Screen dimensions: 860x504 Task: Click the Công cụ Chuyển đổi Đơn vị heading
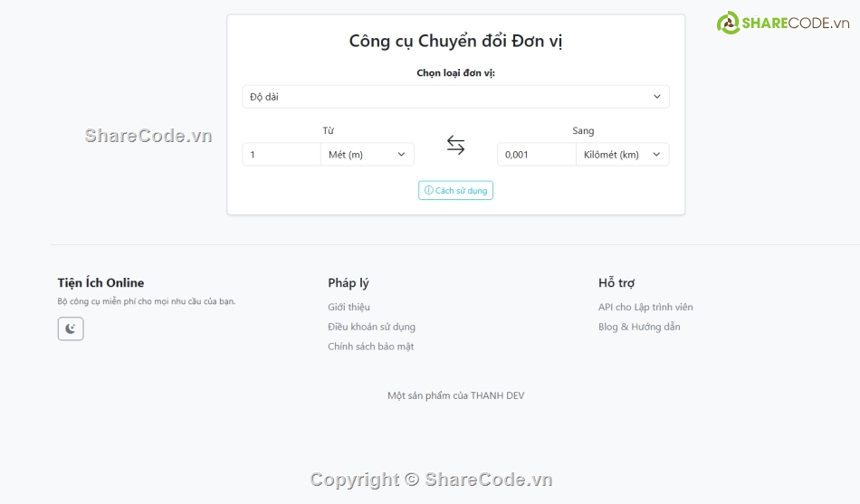tap(455, 41)
